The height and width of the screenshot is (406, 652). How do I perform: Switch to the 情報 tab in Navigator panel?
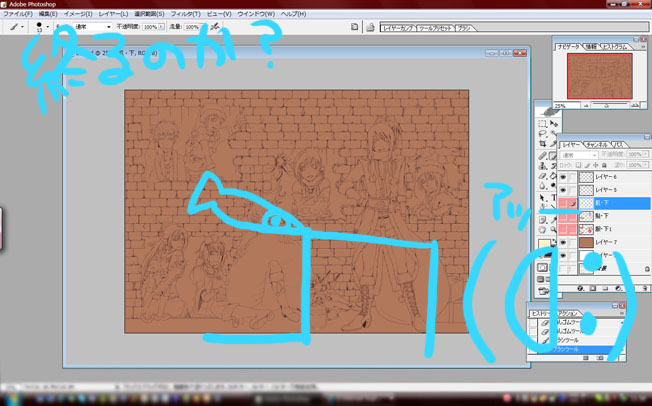591,47
